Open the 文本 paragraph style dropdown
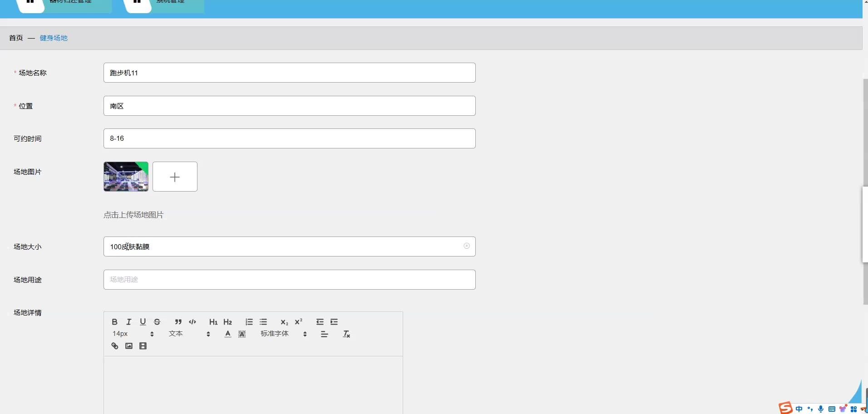 [x=189, y=334]
